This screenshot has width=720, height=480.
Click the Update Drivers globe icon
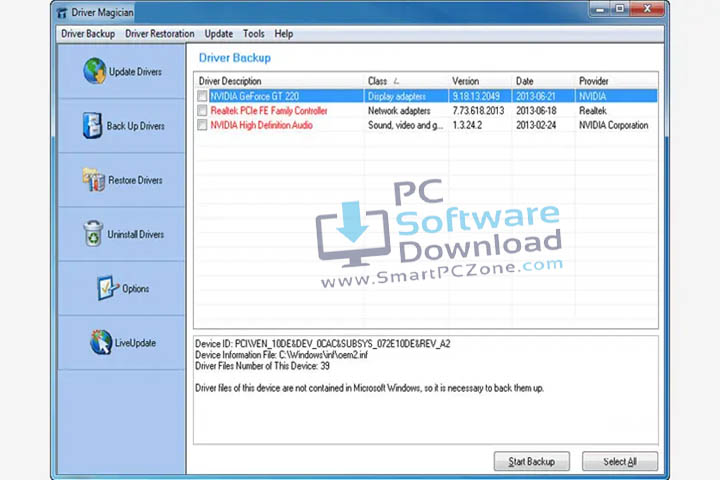[95, 71]
